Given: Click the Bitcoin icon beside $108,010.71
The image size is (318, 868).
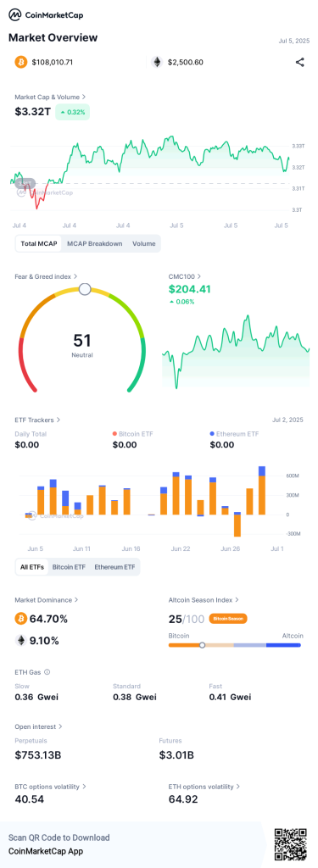Looking at the screenshot, I should 20,62.
